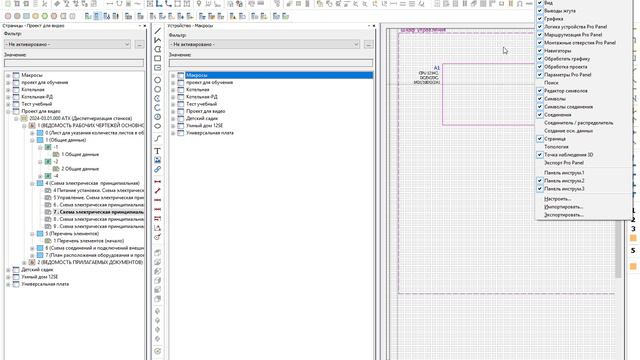The image size is (640, 360).
Task: Click page icon of '7. Схема электрическая принципиальная'
Action: (x=48, y=212)
